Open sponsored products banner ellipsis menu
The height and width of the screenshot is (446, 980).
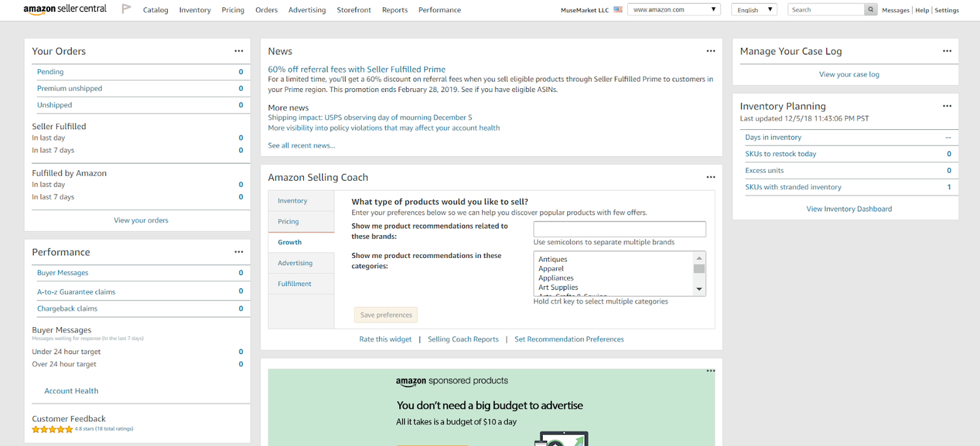(711, 371)
